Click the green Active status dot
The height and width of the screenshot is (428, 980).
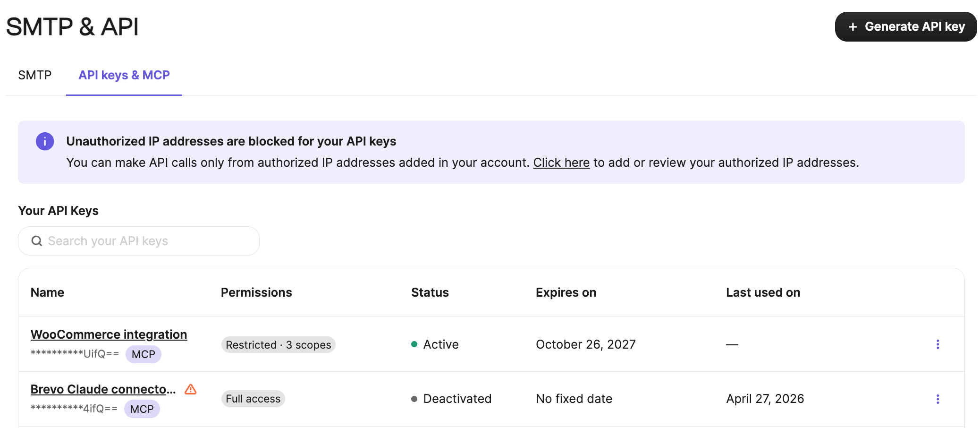coord(414,344)
